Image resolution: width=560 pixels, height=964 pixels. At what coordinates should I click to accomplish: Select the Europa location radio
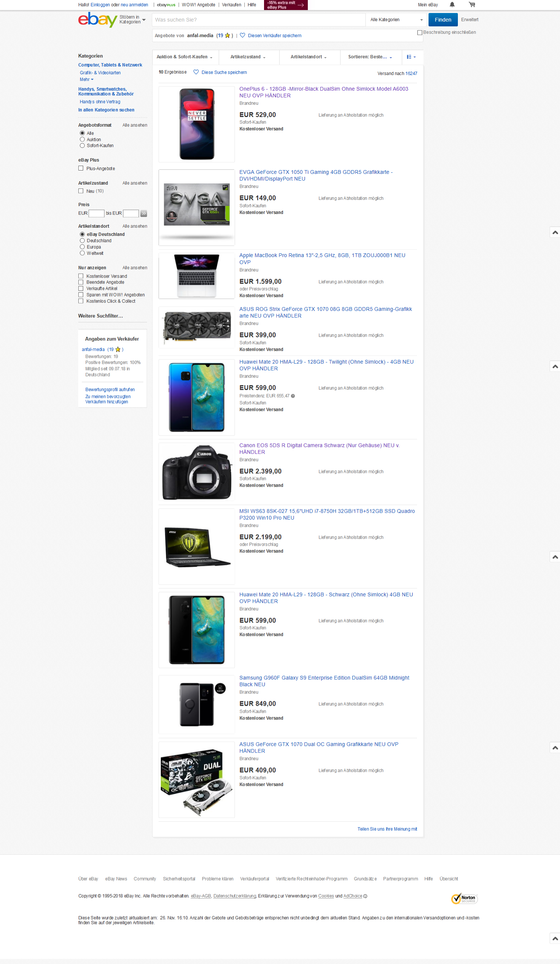[82, 247]
